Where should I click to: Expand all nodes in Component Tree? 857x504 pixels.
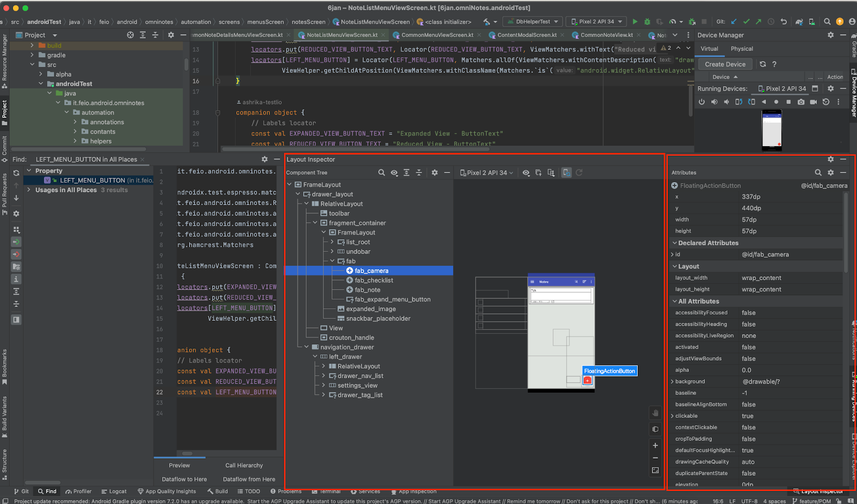click(x=407, y=172)
